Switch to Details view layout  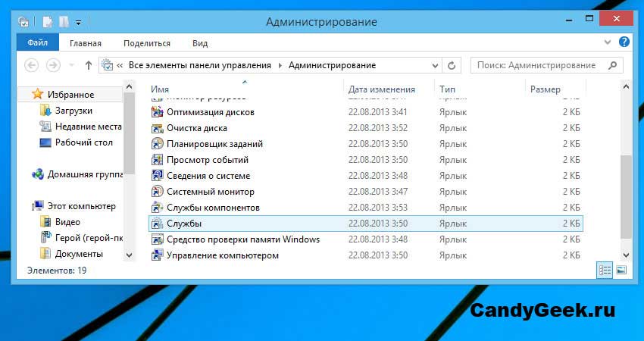click(605, 270)
